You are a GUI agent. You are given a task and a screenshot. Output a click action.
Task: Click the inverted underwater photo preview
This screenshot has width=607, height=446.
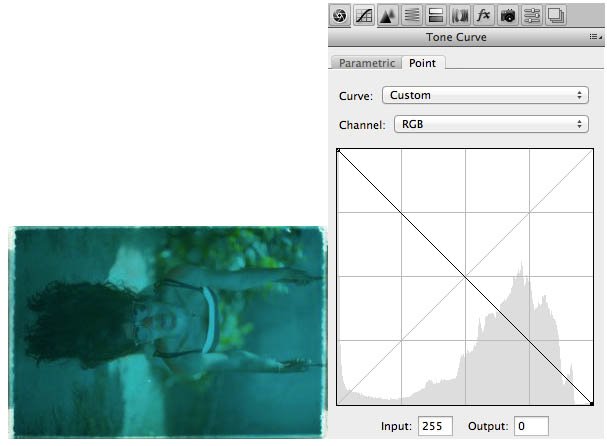168,332
